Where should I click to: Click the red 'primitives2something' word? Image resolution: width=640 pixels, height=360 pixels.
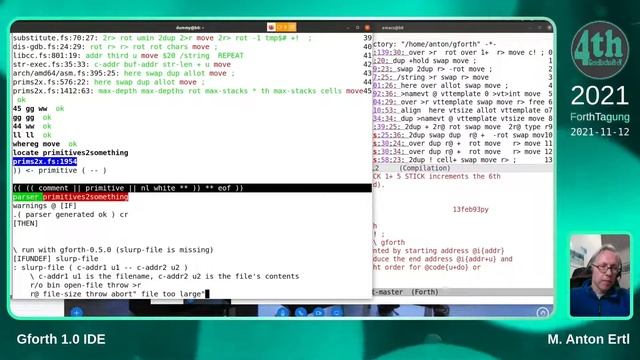pyautogui.click(x=86, y=197)
